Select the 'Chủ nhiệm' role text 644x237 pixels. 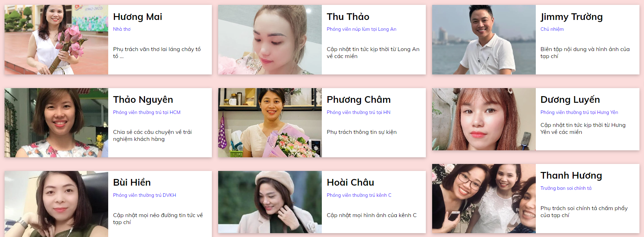[x=552, y=29]
